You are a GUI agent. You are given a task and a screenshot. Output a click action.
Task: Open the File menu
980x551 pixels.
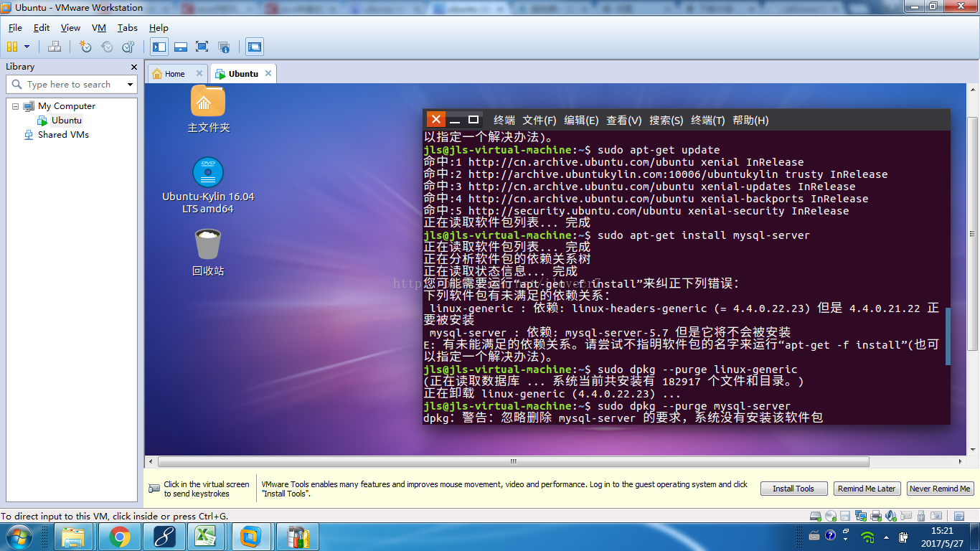15,28
